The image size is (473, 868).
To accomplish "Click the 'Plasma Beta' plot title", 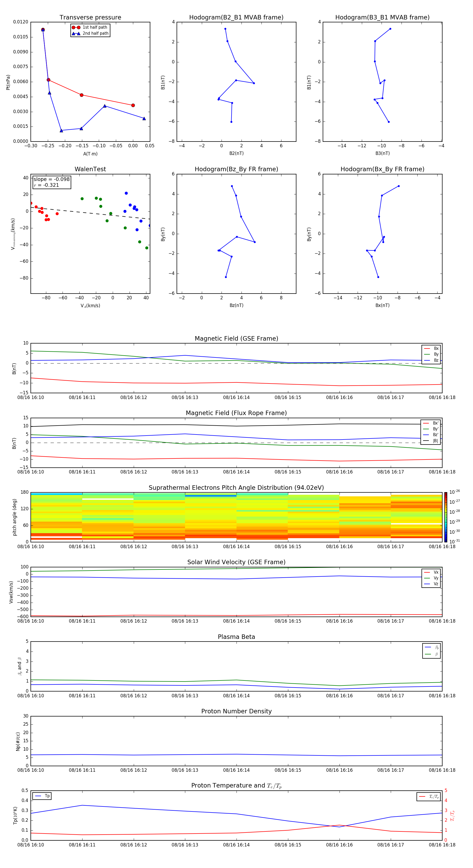I will pyautogui.click(x=236, y=637).
